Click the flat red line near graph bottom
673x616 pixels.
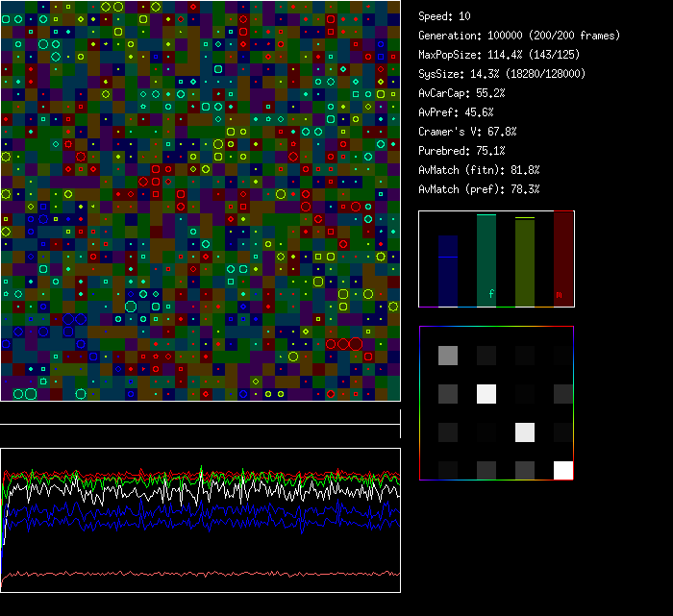click(200, 574)
